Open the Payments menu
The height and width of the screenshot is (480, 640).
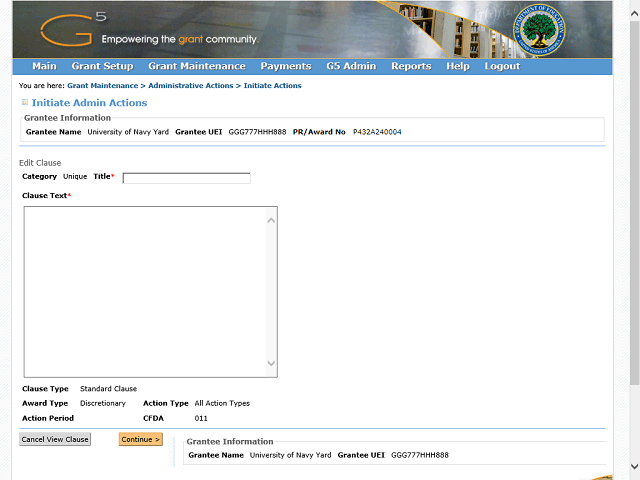click(286, 66)
